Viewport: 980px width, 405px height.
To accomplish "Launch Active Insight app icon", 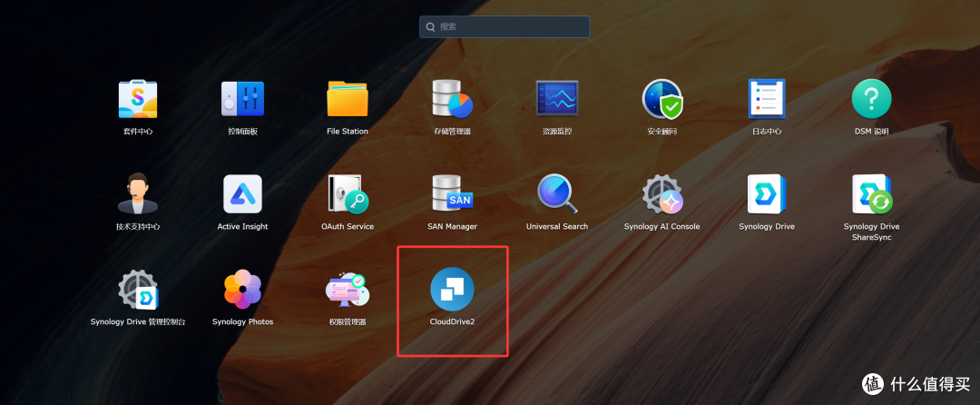I will pos(242,193).
